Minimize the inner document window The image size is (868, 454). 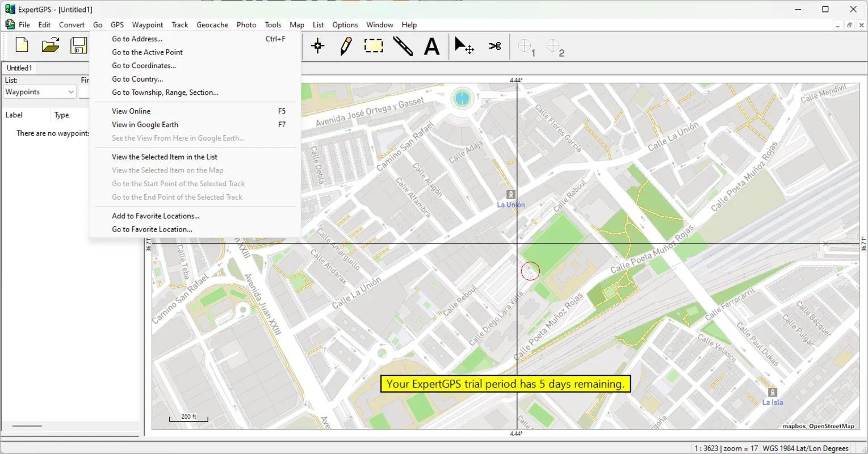[x=837, y=25]
